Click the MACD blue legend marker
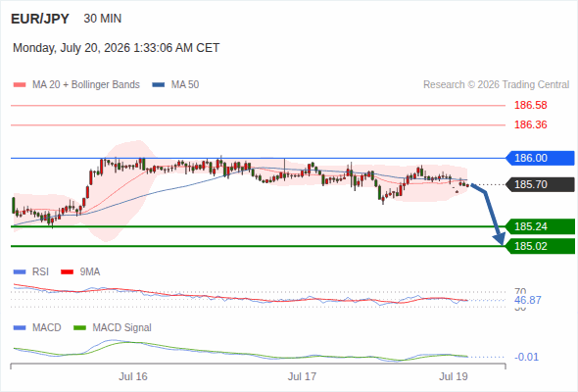The width and height of the screenshot is (578, 392). pos(20,327)
